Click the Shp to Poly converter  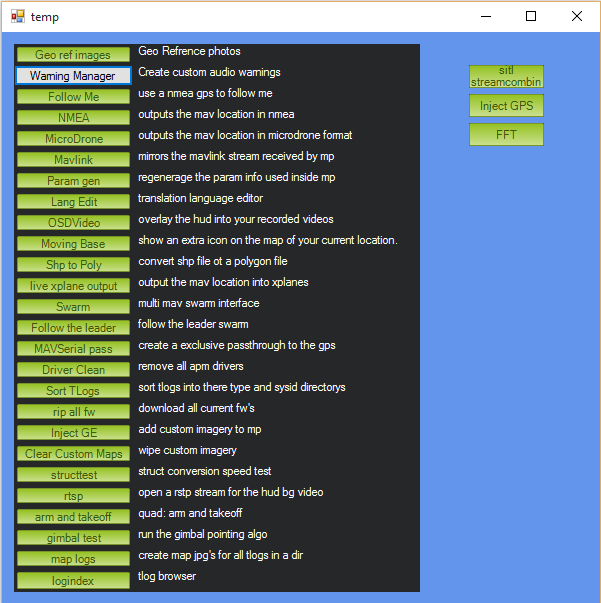(x=73, y=265)
